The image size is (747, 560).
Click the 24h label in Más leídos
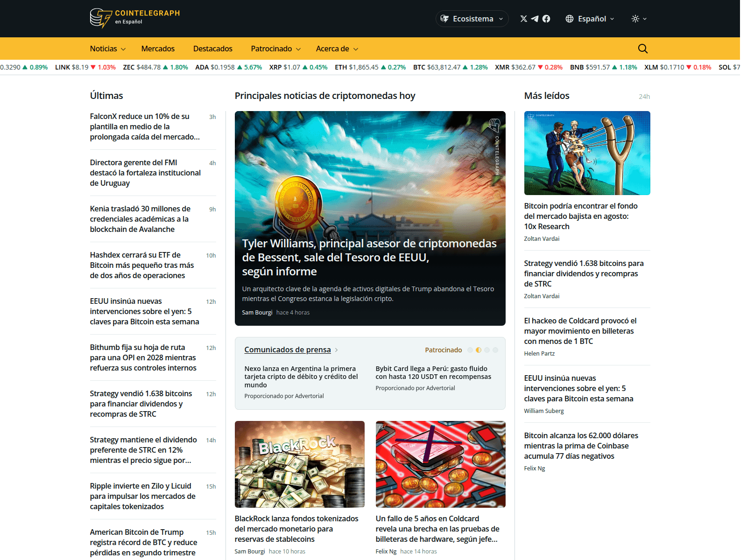point(644,97)
